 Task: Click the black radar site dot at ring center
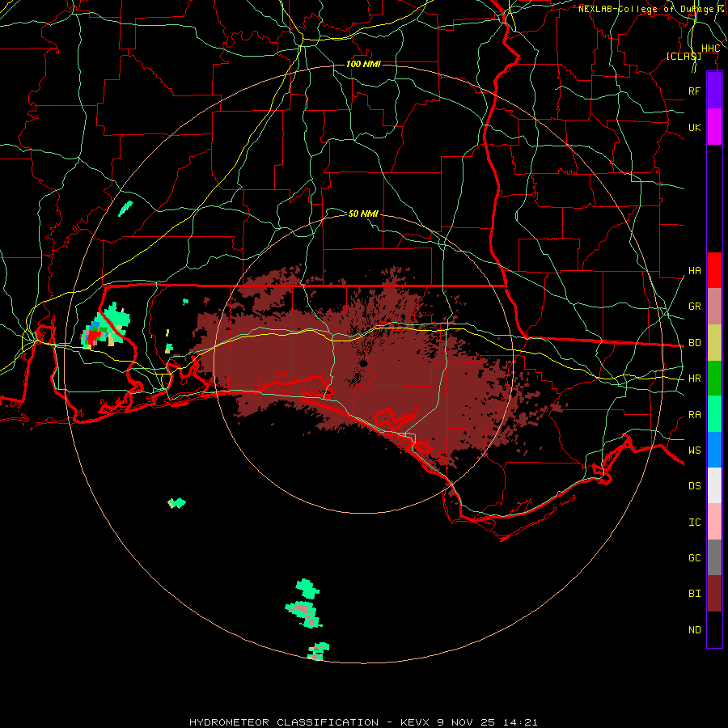pos(363,363)
